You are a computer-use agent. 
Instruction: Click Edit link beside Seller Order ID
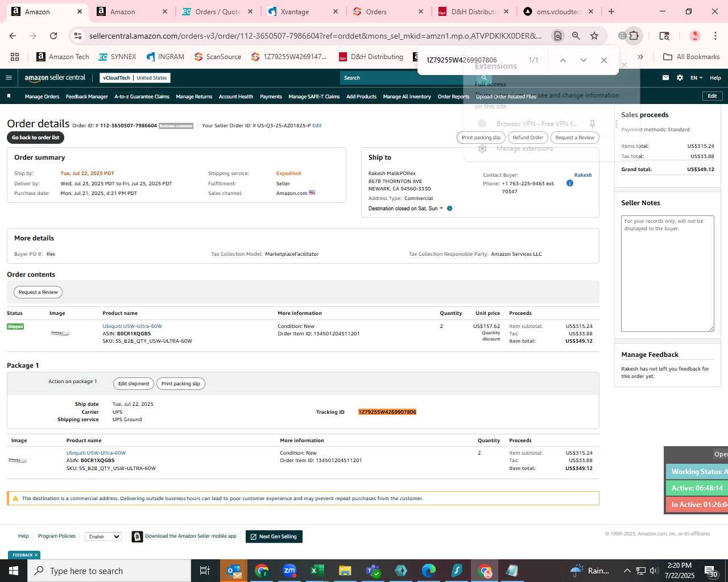coord(317,126)
